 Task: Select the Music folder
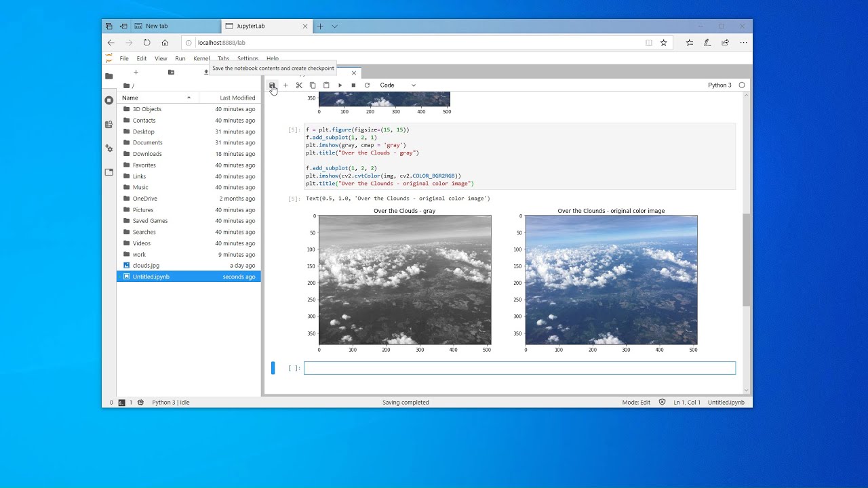coord(189,188)
